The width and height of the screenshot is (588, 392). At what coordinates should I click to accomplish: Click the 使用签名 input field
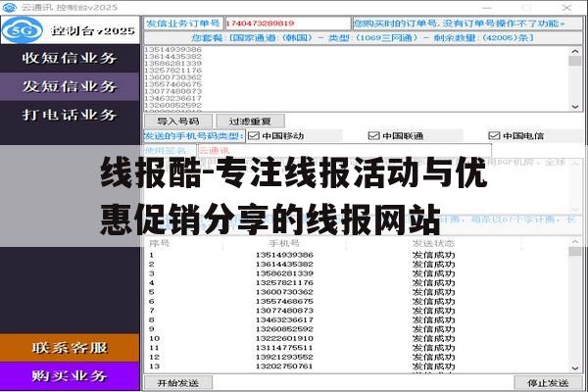pos(344,151)
